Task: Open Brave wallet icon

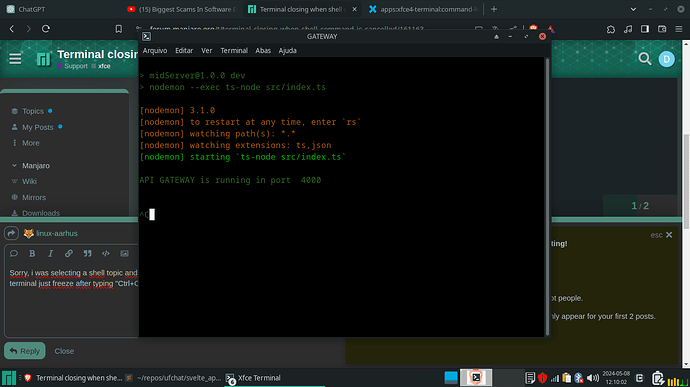Action: click(x=662, y=29)
